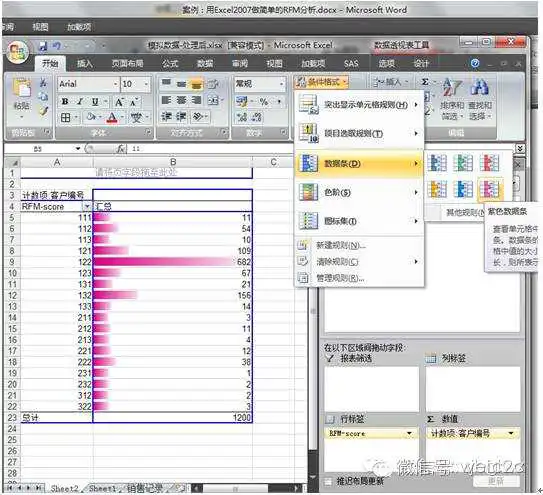This screenshot has height=495, width=543.
Task: Open the RFM-score filter dropdown in cell A4
Action: tap(87, 206)
